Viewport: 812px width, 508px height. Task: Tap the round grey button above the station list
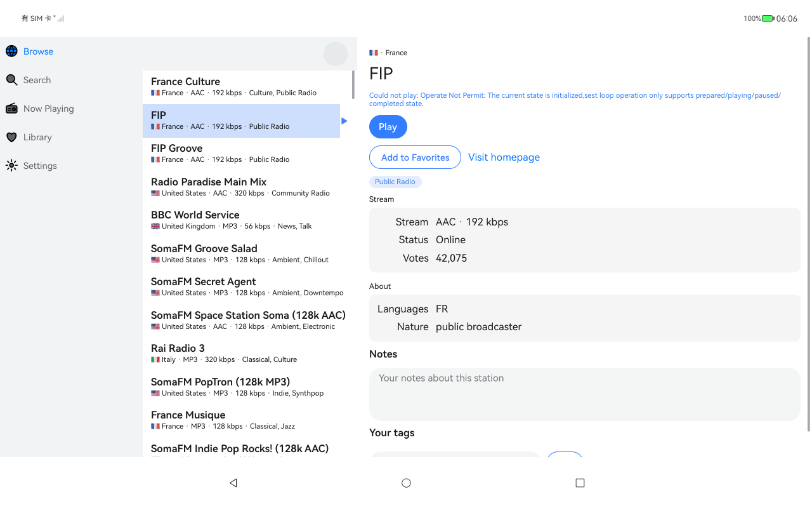coord(336,54)
